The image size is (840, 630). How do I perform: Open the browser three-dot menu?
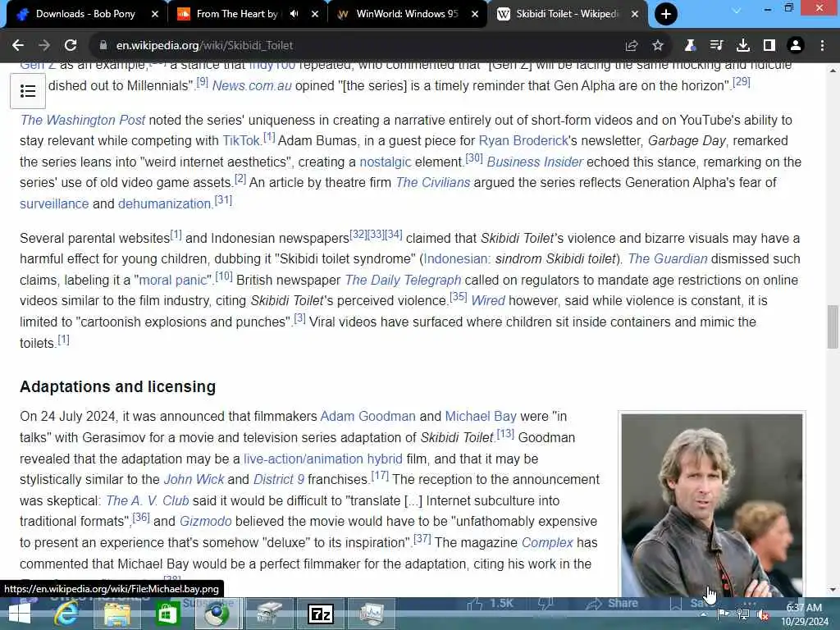(x=822, y=46)
